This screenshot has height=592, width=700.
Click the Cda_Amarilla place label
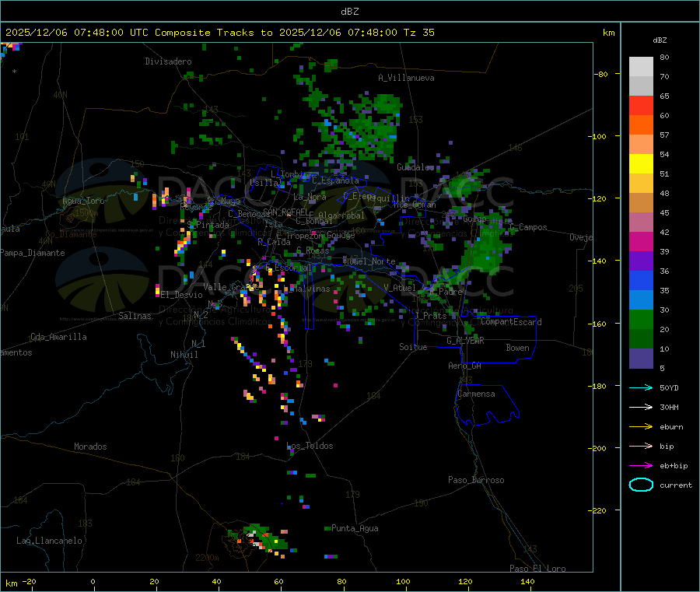(58, 337)
